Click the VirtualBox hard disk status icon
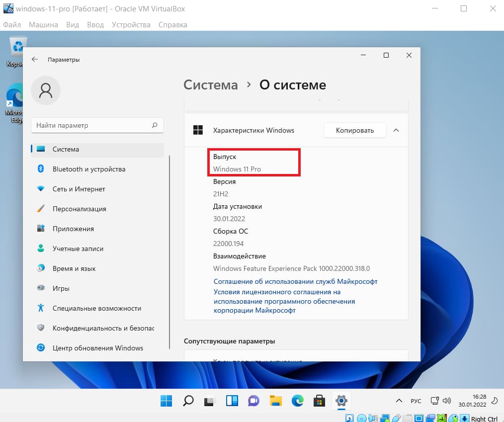Screen dimensions: 504x422 click(350, 418)
